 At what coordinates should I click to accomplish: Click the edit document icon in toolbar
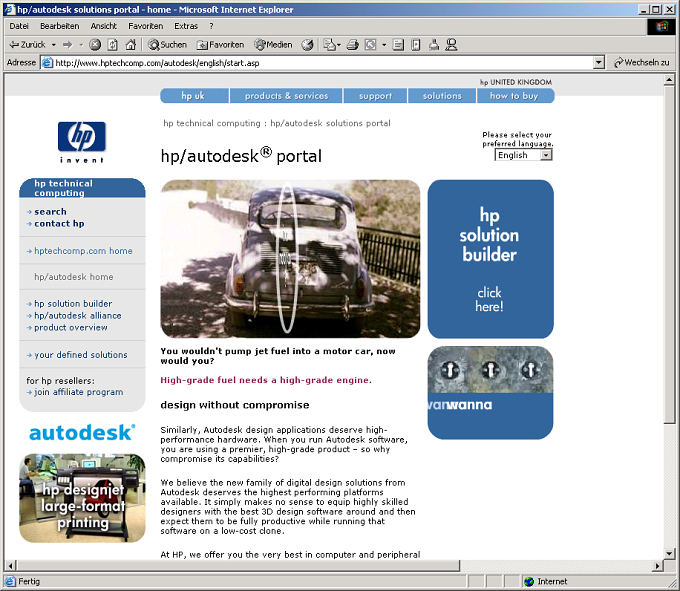398,45
